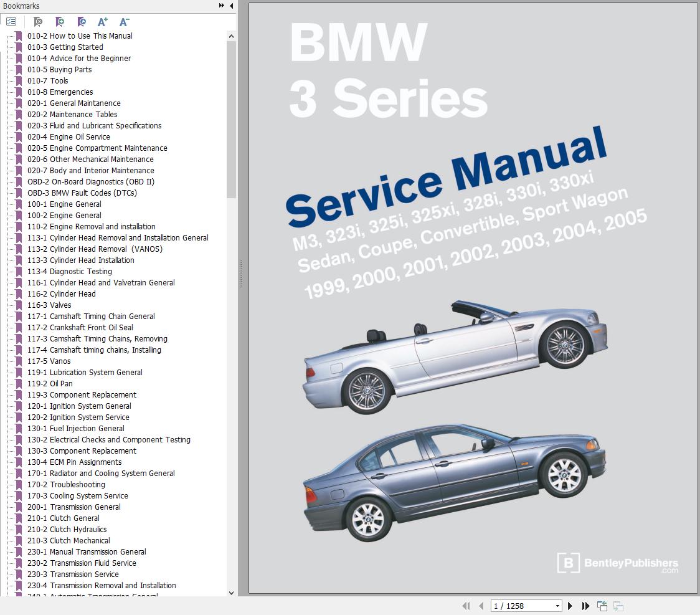700x615 pixels.
Task: Click the previous page arrow
Action: coord(481,605)
